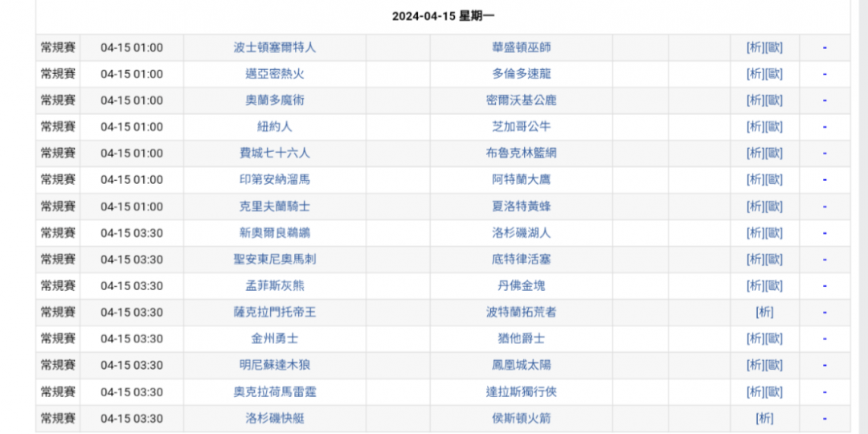Click [歐] in the 邁亞密熱火 row
This screenshot has height=434, width=868.
click(774, 74)
